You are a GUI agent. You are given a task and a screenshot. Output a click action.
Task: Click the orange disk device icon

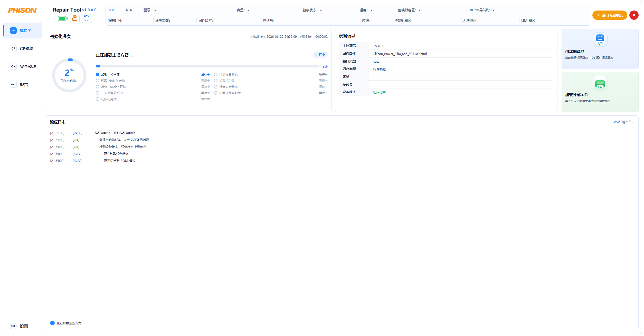point(75,18)
